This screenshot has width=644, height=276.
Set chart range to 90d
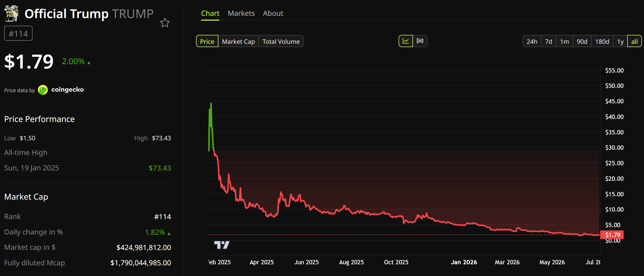[x=582, y=41]
